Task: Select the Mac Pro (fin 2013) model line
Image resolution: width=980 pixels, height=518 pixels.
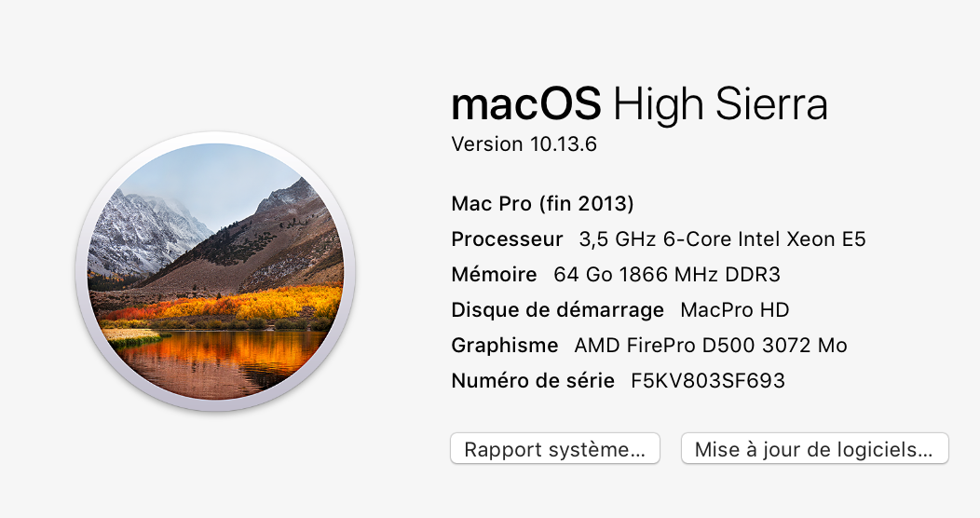Action: 542,203
